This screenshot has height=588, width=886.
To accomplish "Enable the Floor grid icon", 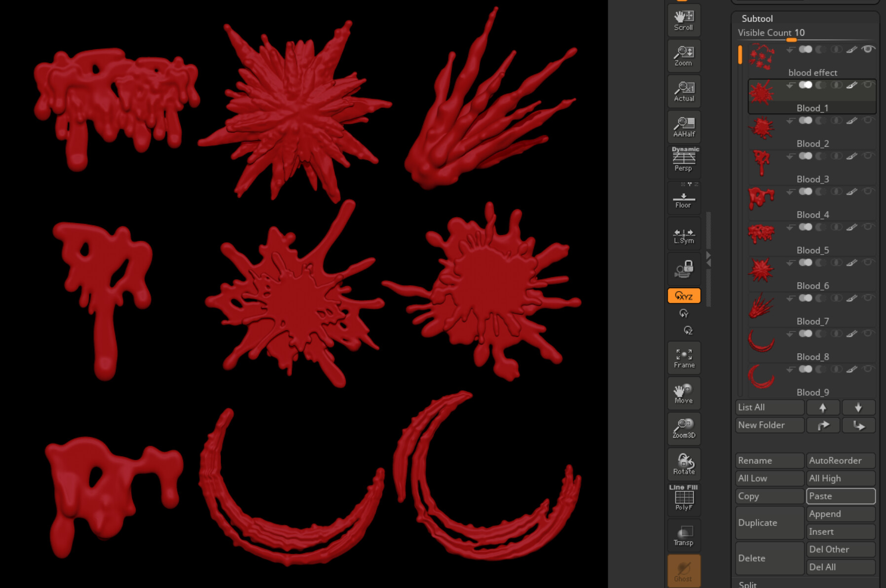I will pos(683,198).
